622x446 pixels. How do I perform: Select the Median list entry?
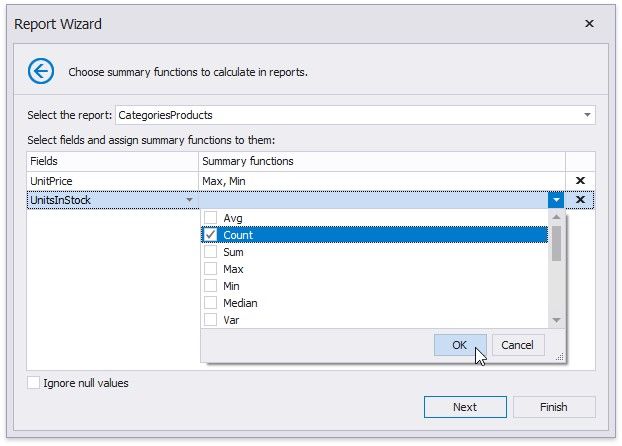coord(240,303)
